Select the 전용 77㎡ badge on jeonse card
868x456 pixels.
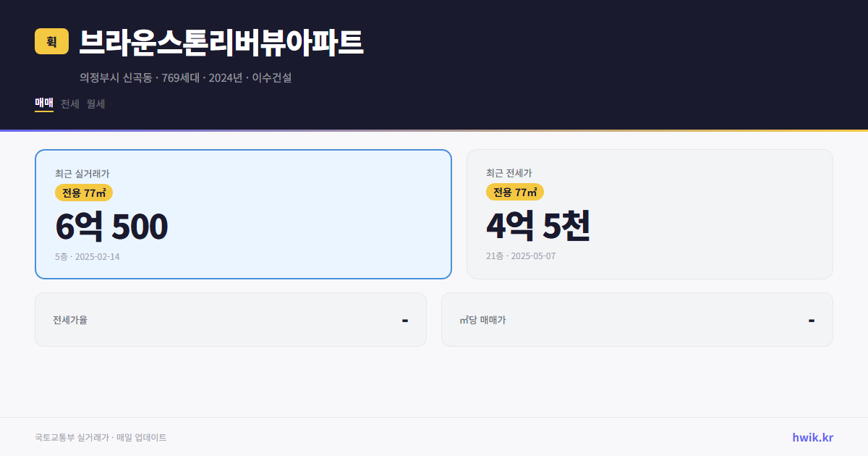click(x=515, y=192)
